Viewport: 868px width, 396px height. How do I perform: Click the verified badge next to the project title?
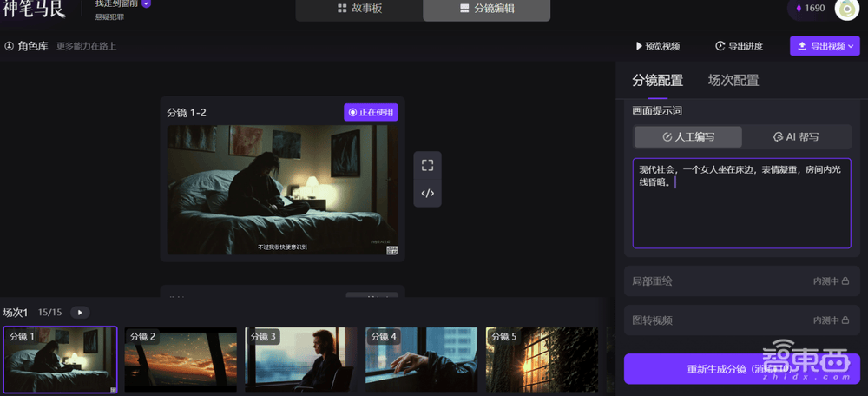click(x=146, y=3)
